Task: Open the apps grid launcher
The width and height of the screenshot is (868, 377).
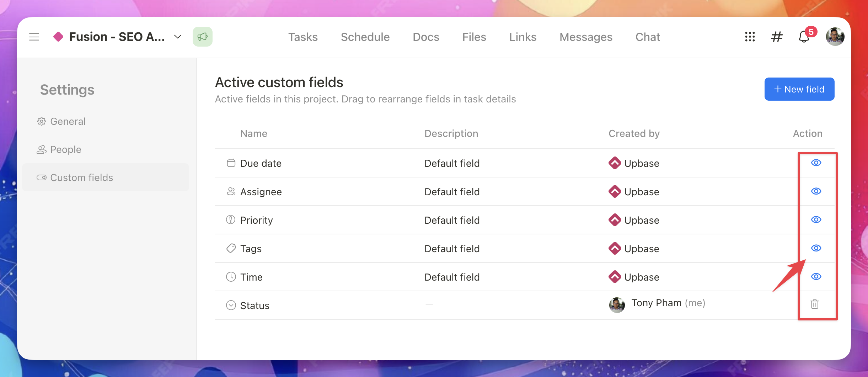Action: pyautogui.click(x=750, y=37)
